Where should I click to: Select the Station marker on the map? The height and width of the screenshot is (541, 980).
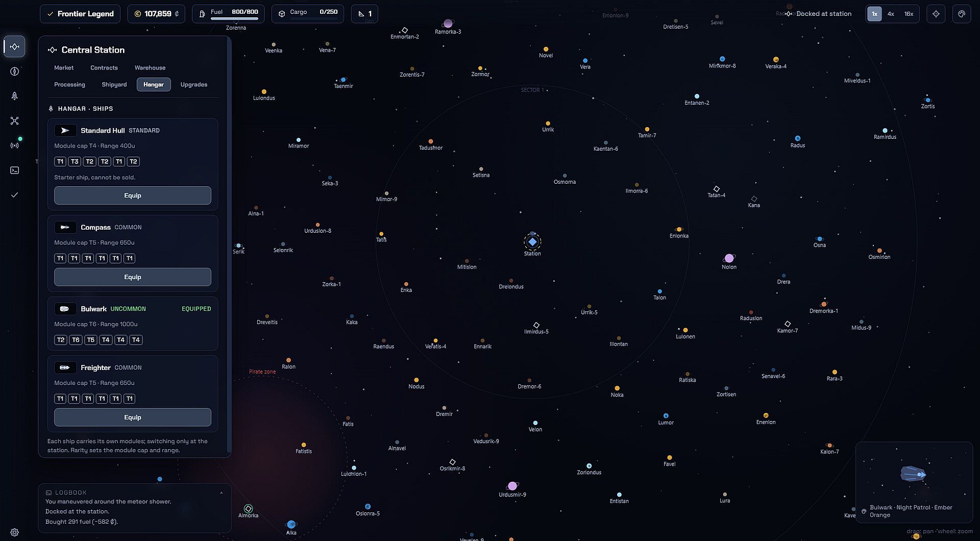[x=532, y=241]
